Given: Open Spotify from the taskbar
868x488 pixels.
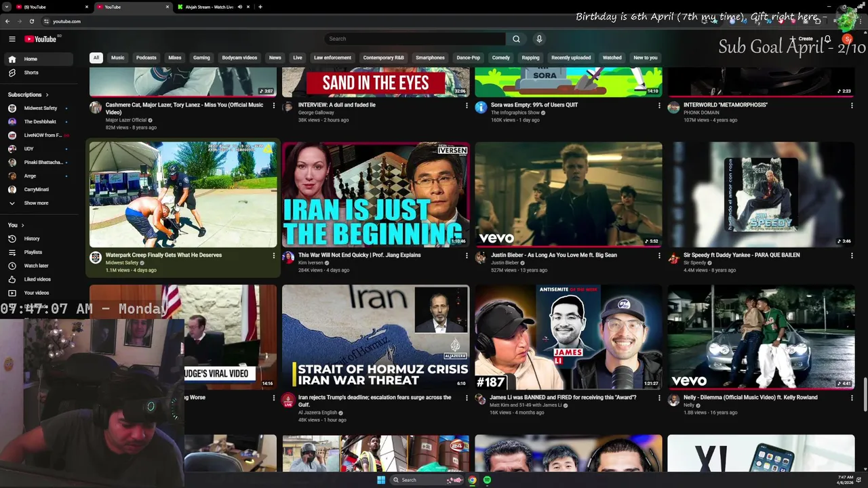Looking at the screenshot, I should [x=487, y=480].
